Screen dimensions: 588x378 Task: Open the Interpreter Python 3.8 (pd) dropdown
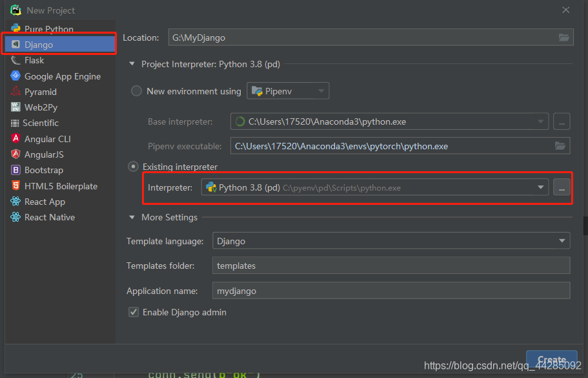click(374, 187)
